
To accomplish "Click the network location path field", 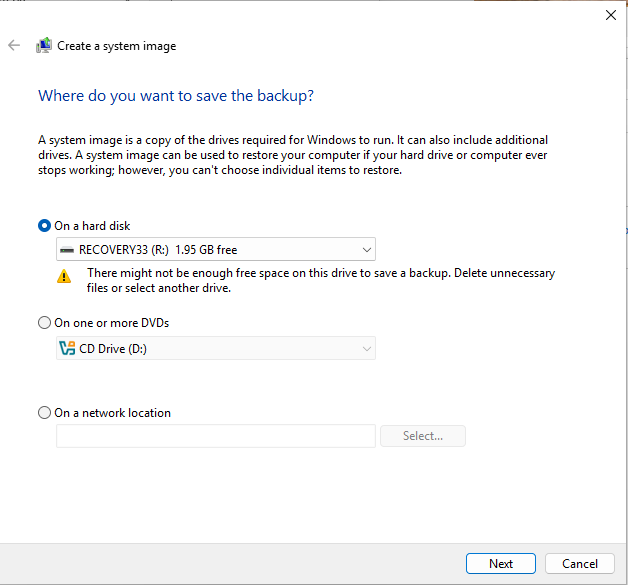I will tap(215, 436).
